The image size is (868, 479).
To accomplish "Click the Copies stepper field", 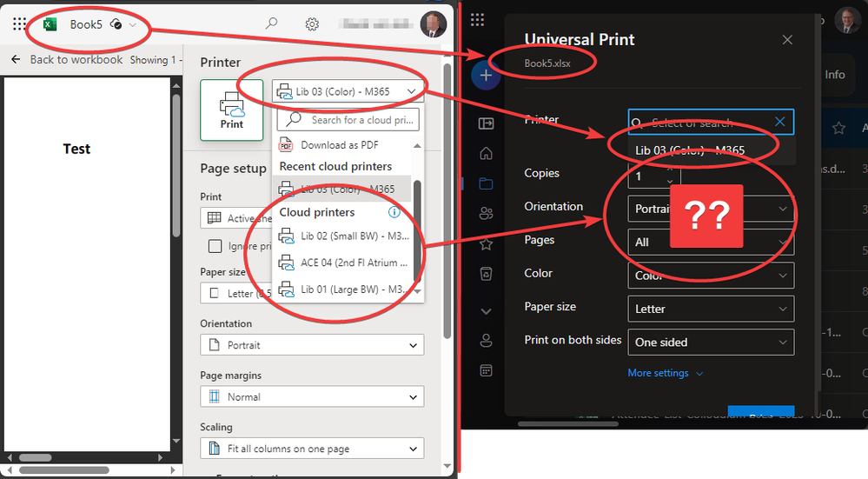I will [x=653, y=176].
